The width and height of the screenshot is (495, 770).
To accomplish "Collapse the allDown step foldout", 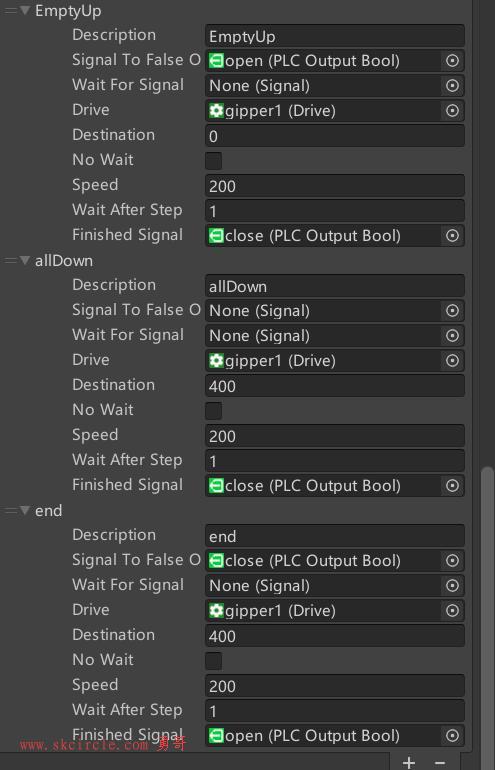I will pyautogui.click(x=25, y=260).
